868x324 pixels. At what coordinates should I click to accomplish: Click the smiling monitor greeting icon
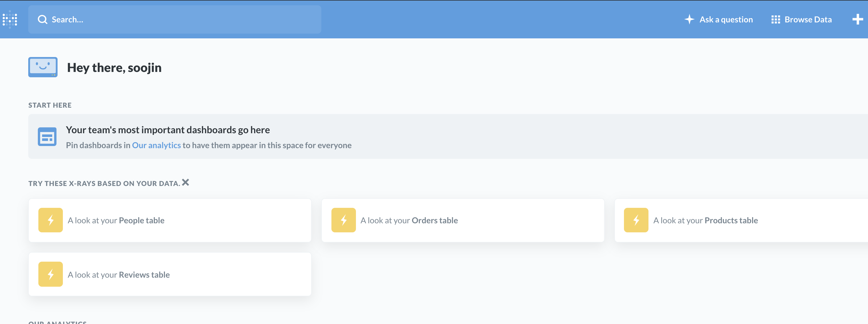[x=43, y=67]
